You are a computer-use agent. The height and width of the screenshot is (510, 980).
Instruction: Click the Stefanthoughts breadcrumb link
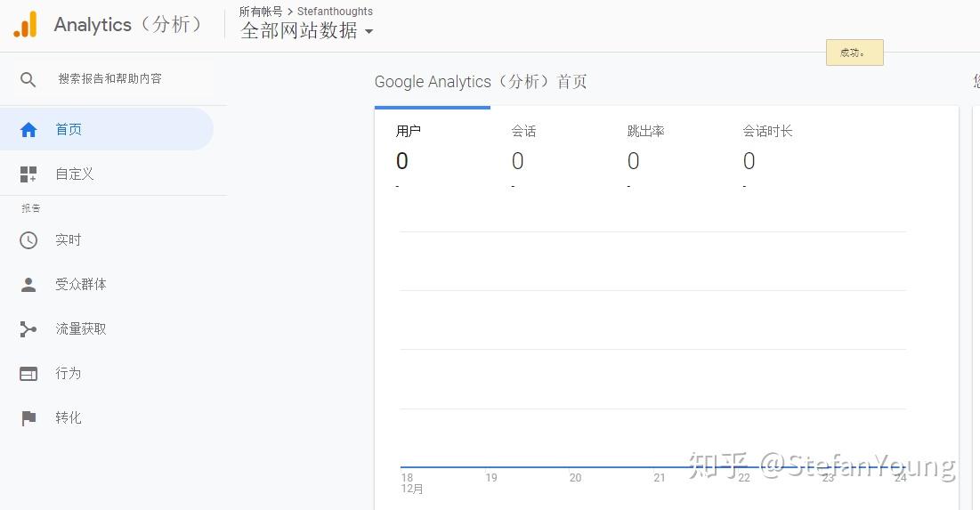[335, 12]
